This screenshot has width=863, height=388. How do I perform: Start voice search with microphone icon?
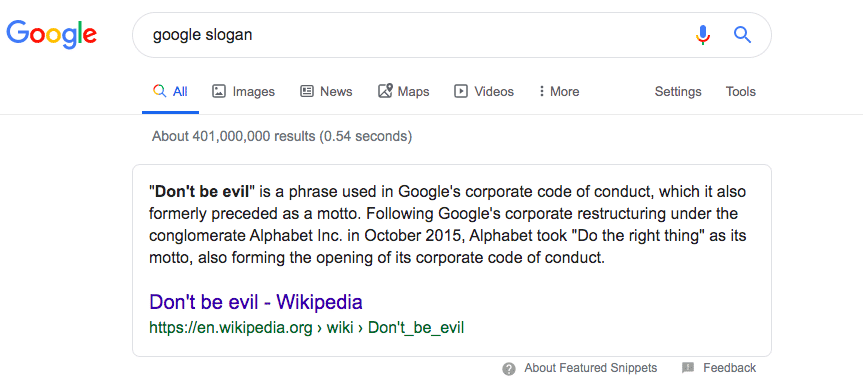(703, 35)
